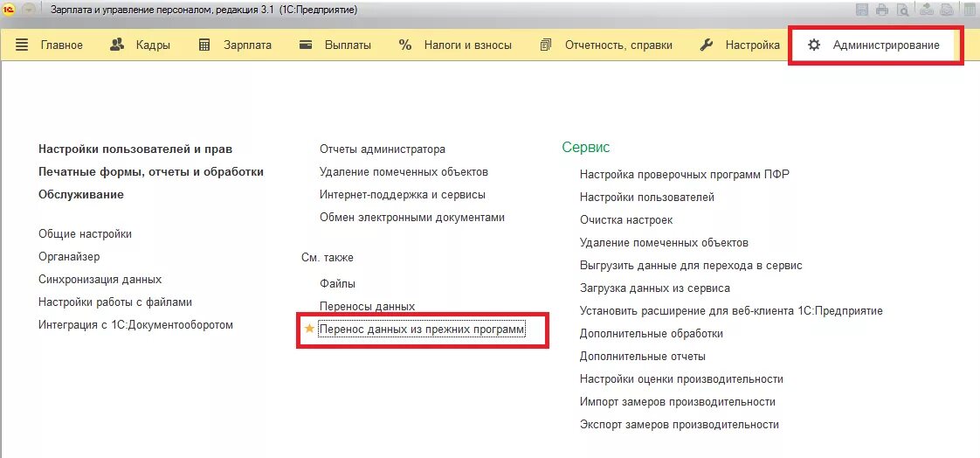Open Дополнительные обработки
The image size is (980, 458).
click(652, 334)
